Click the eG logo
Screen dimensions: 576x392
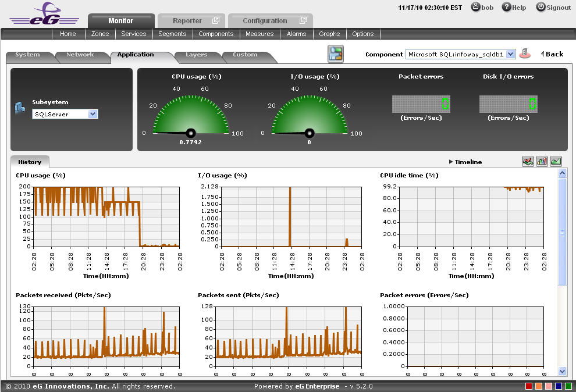44,13
